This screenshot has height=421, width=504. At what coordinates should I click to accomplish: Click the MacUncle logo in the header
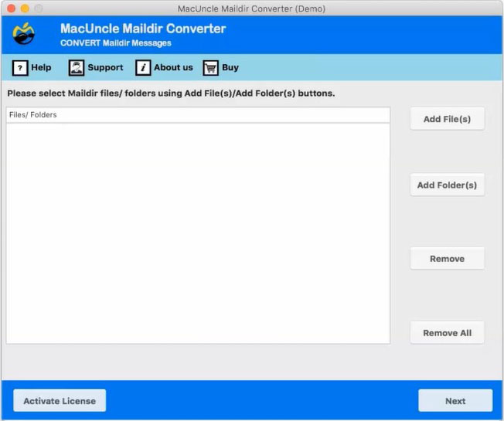click(24, 35)
